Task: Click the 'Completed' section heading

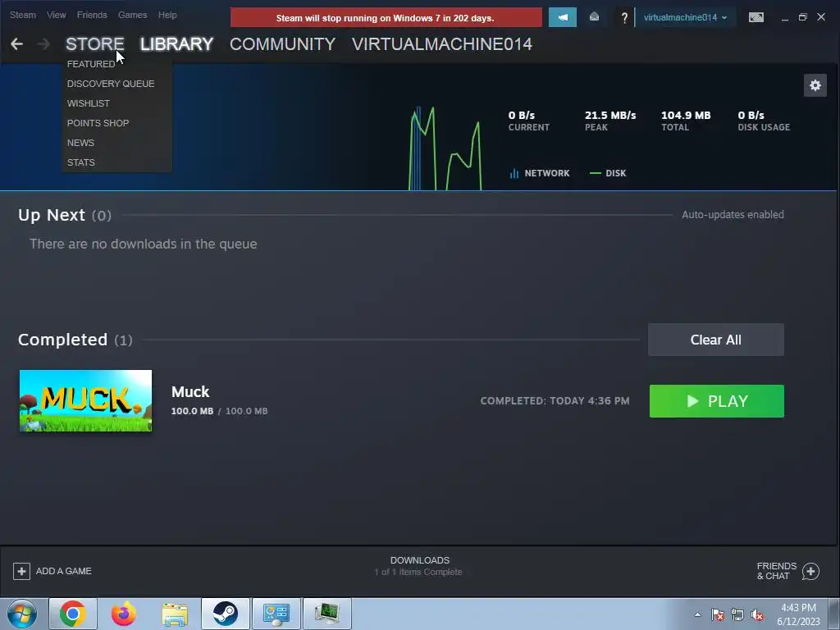Action: click(62, 340)
